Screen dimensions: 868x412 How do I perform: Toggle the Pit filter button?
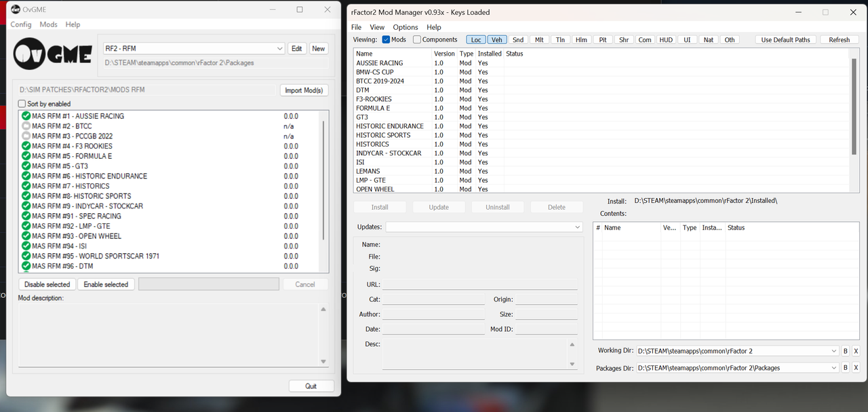point(603,40)
